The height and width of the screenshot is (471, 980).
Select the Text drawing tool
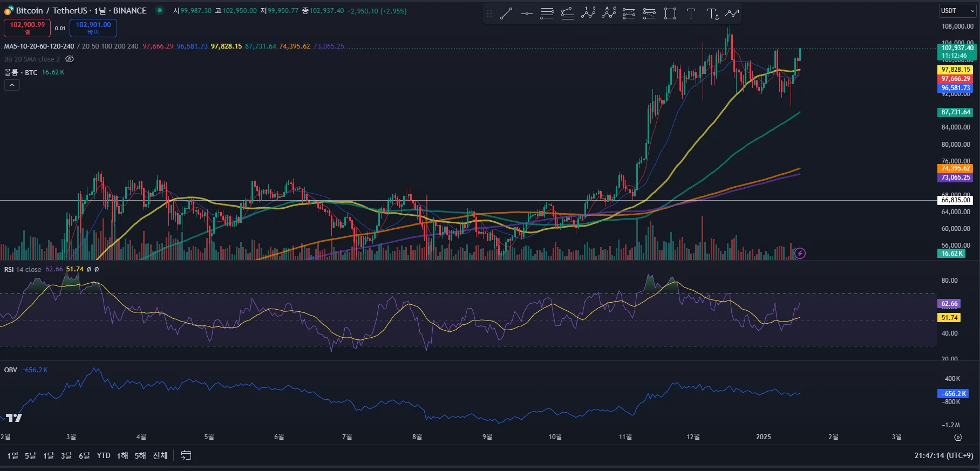691,14
